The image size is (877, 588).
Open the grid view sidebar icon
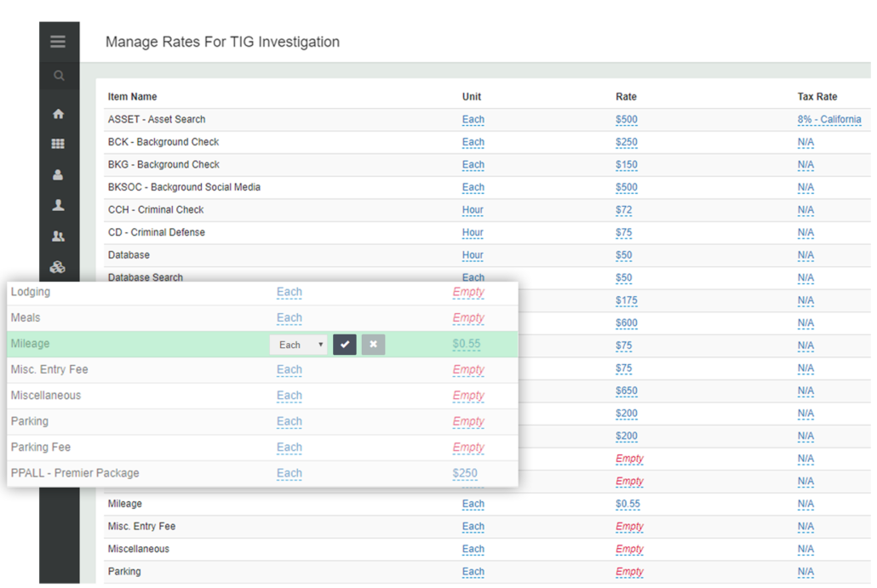coord(58,144)
